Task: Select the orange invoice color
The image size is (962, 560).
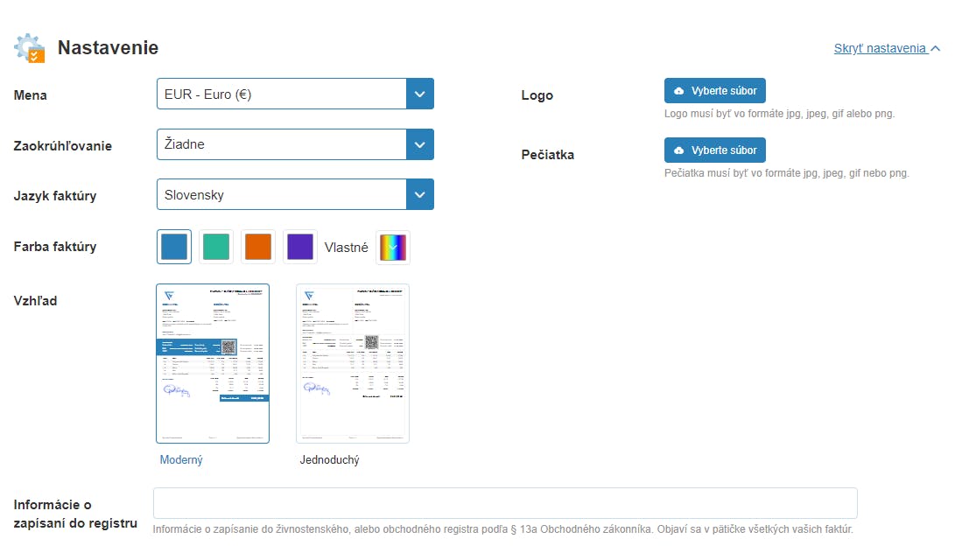Action: point(258,247)
